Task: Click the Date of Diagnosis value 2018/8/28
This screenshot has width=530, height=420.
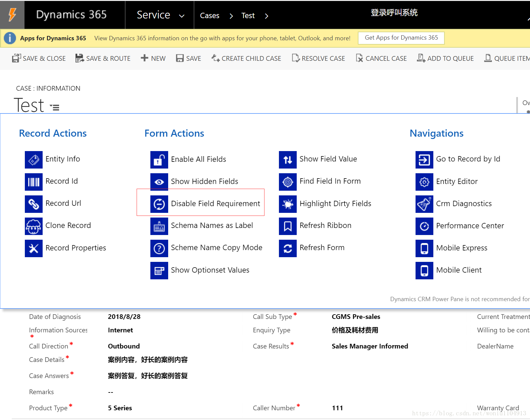Action: pyautogui.click(x=124, y=317)
